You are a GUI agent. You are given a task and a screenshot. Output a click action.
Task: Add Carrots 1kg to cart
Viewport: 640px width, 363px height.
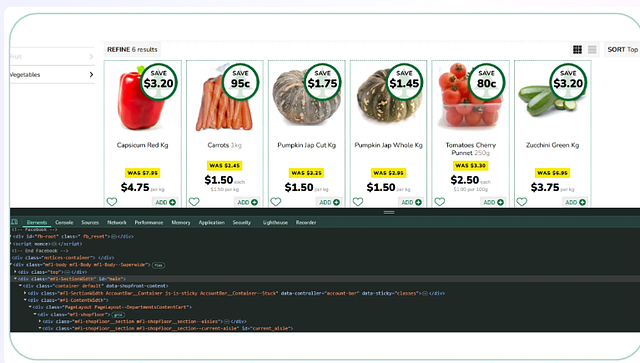pyautogui.click(x=247, y=202)
